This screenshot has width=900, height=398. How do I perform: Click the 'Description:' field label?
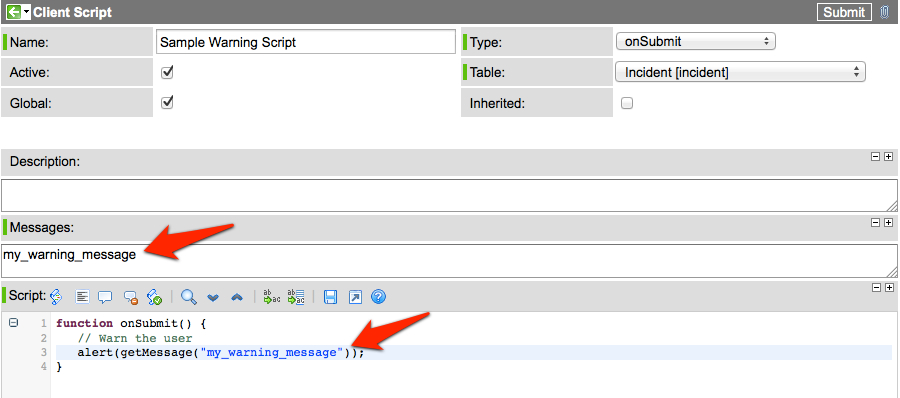tap(45, 162)
